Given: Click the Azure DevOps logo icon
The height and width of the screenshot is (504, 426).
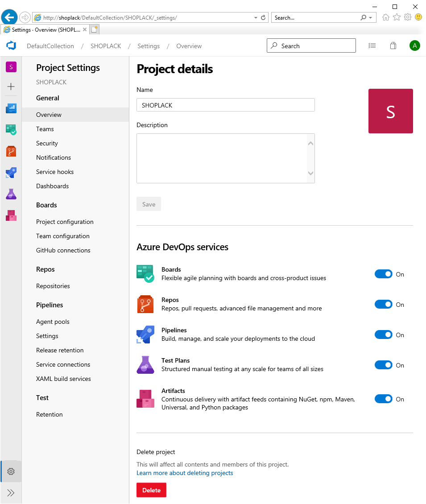Looking at the screenshot, I should click(x=11, y=45).
